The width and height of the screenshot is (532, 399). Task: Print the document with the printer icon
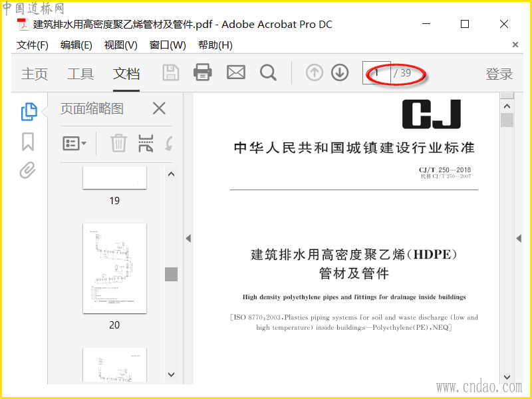pos(203,72)
